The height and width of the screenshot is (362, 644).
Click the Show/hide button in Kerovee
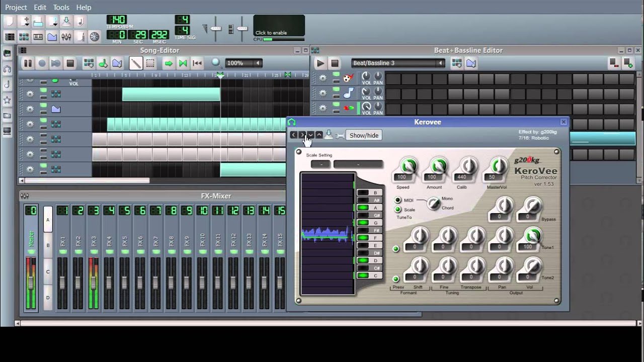pos(364,135)
